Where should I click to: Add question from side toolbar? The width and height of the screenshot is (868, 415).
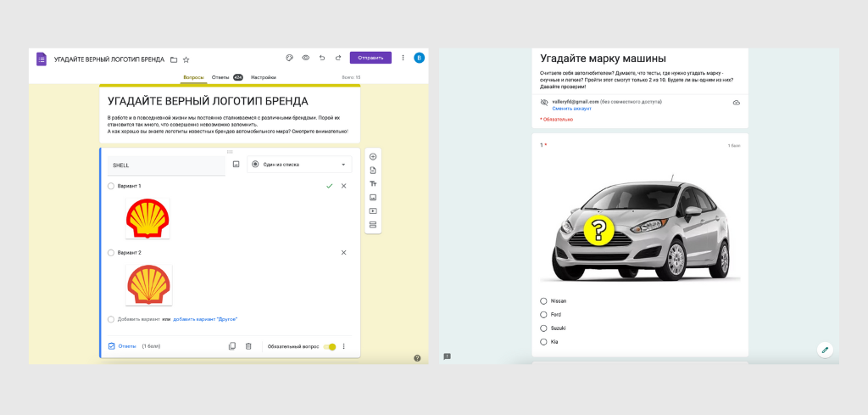(x=373, y=157)
